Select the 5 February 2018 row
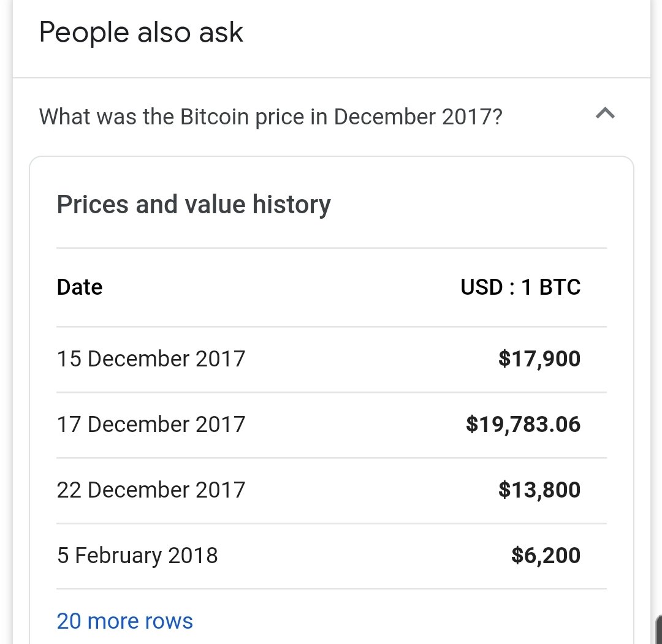This screenshot has height=644, width=662. [332, 556]
